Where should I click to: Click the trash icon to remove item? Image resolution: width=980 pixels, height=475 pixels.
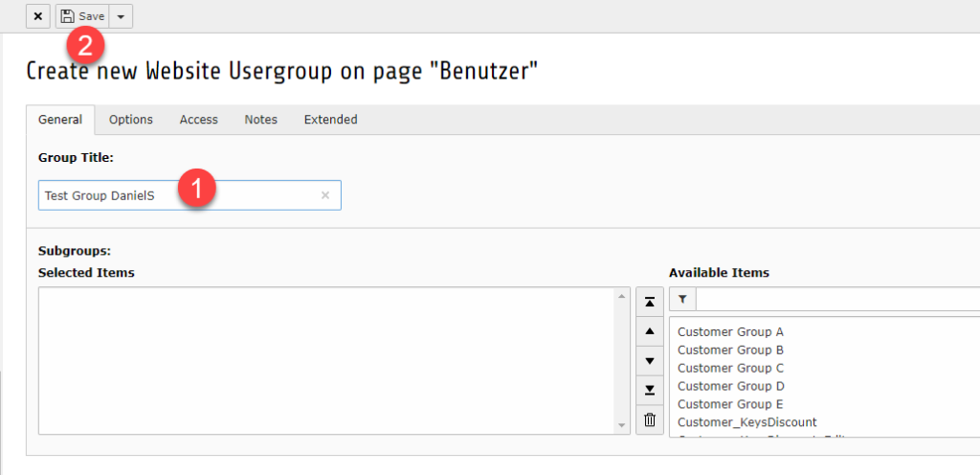coord(650,419)
